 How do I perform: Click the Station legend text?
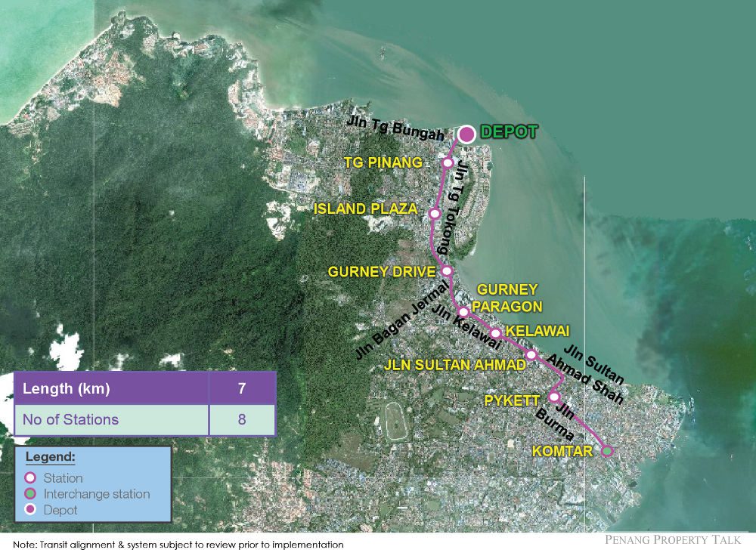[64, 478]
